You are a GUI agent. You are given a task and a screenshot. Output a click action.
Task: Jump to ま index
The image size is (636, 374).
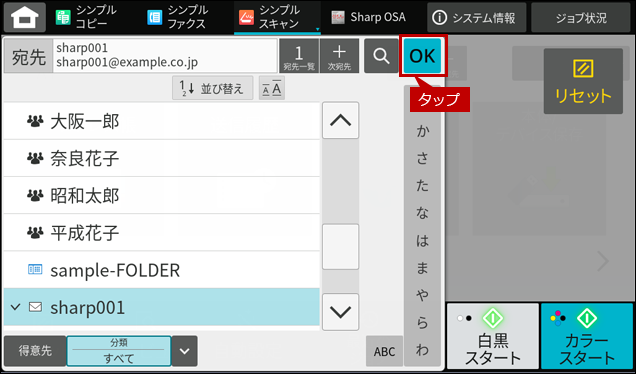(422, 268)
